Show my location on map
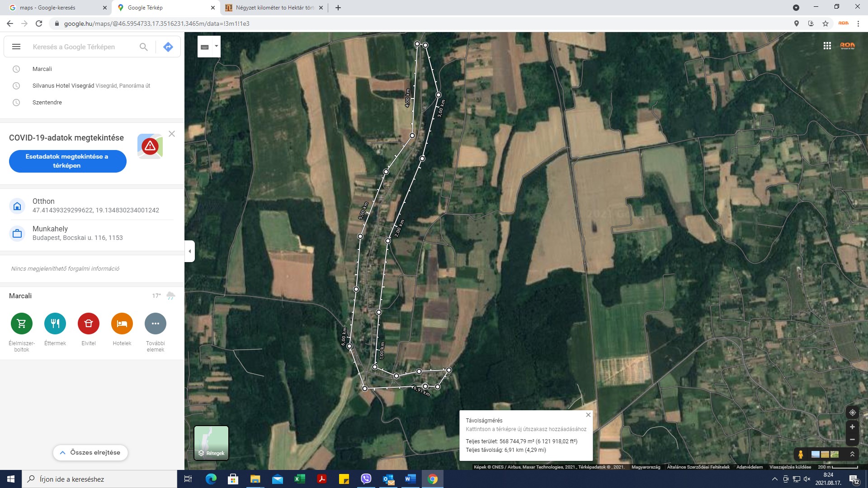 [852, 413]
